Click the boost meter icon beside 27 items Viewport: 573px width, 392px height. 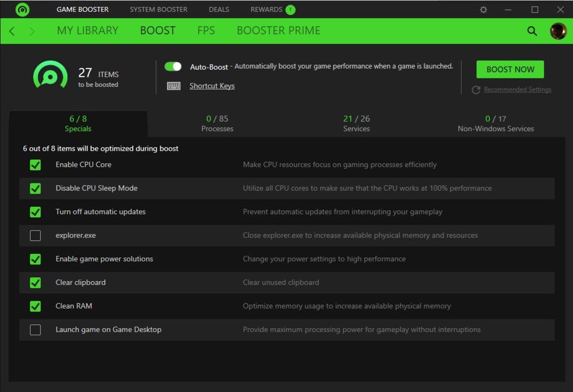pos(50,75)
